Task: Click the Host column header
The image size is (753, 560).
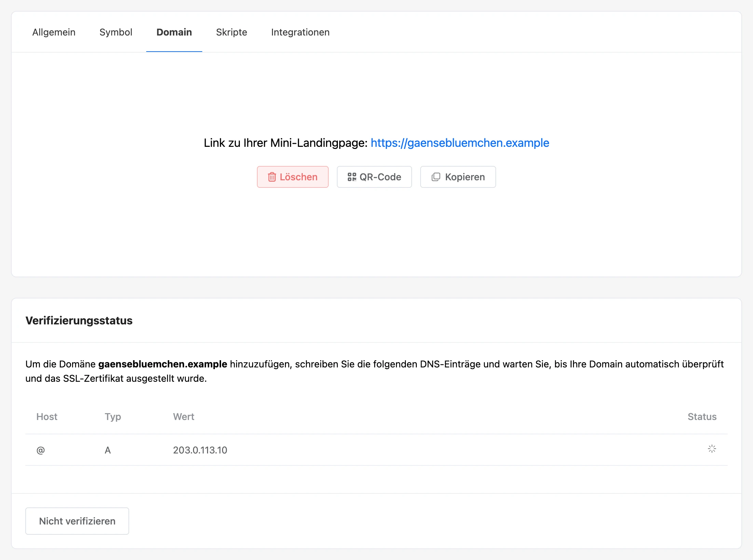Action: click(x=47, y=417)
